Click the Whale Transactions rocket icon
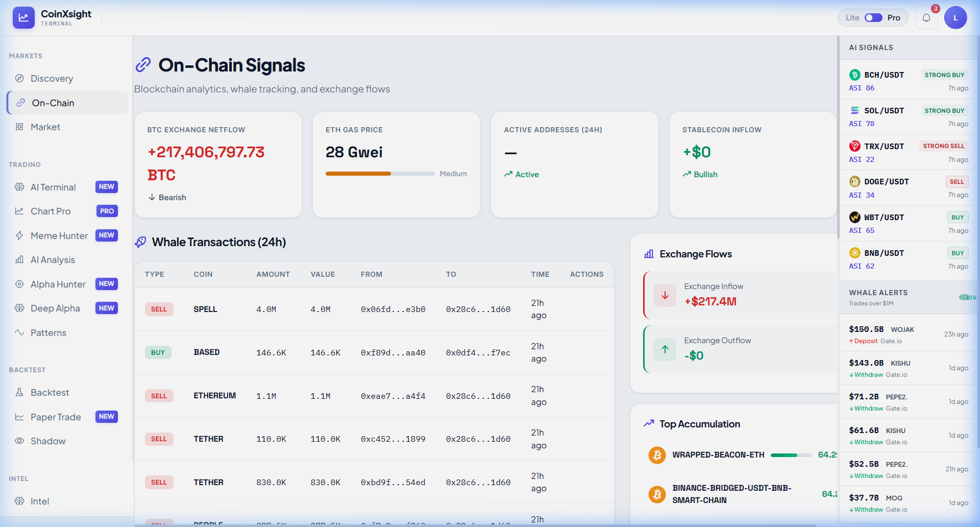980x527 pixels. (140, 242)
